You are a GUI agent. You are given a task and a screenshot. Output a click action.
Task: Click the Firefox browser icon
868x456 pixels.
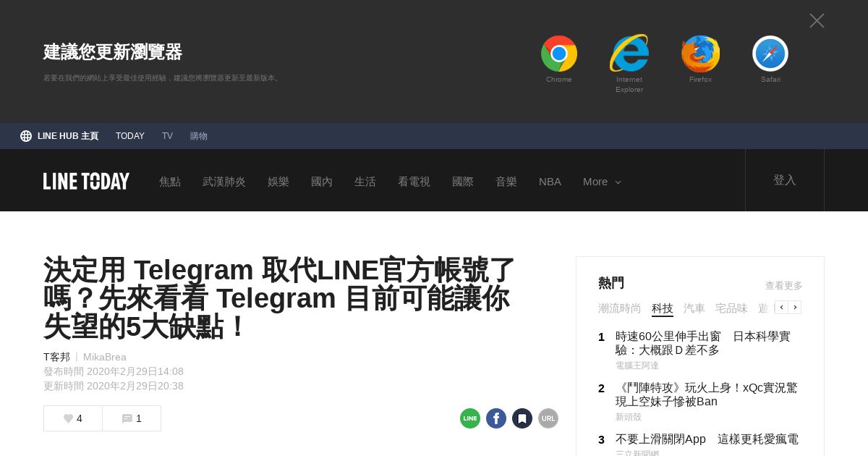click(700, 54)
